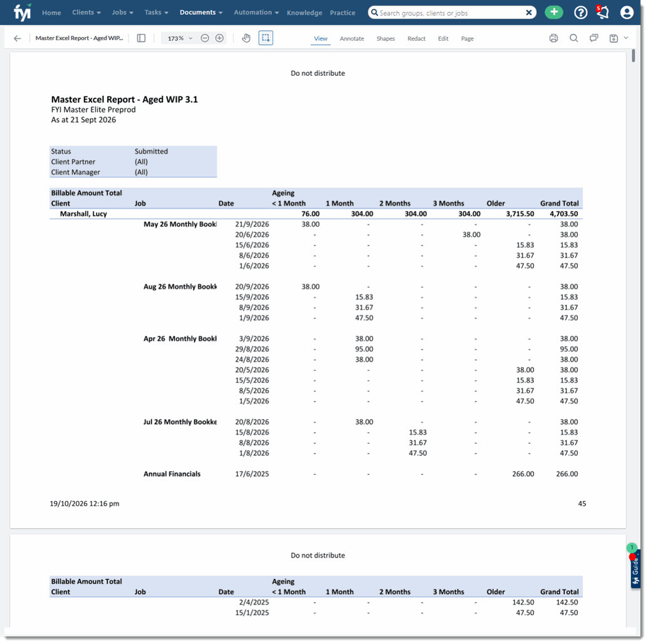The height and width of the screenshot is (644, 648).
Task: Expand the Documents menu
Action: tap(201, 13)
